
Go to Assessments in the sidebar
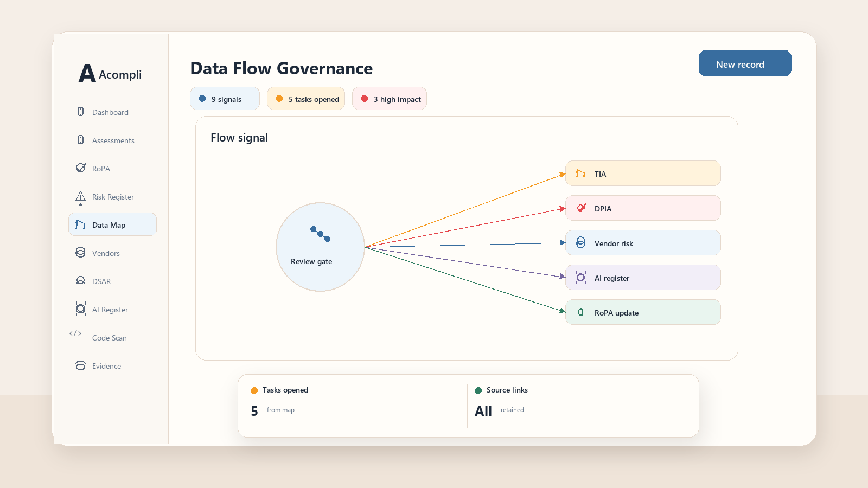pos(112,140)
